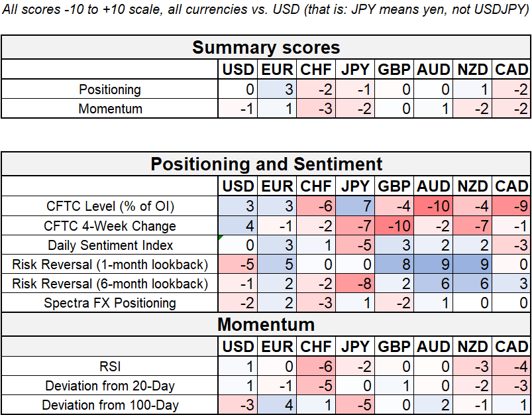Click the JPY 6-month Risk Reversal cell
Screen dimensions: 532x415
(356, 284)
